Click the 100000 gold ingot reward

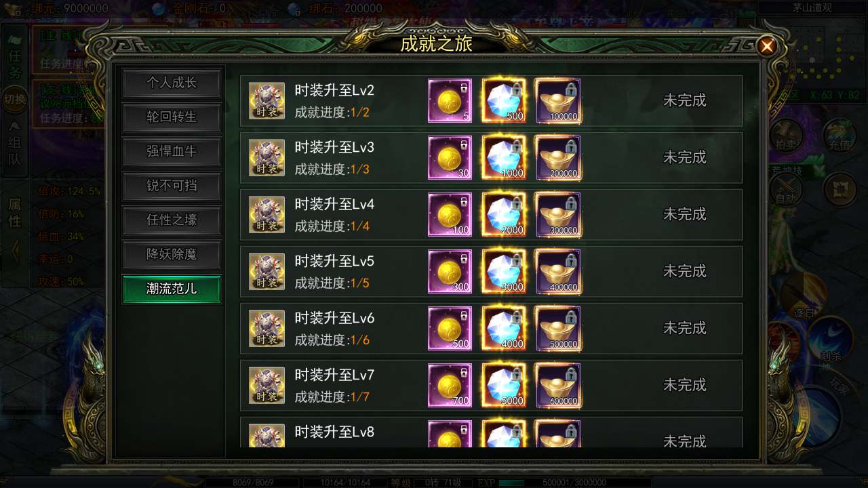558,101
